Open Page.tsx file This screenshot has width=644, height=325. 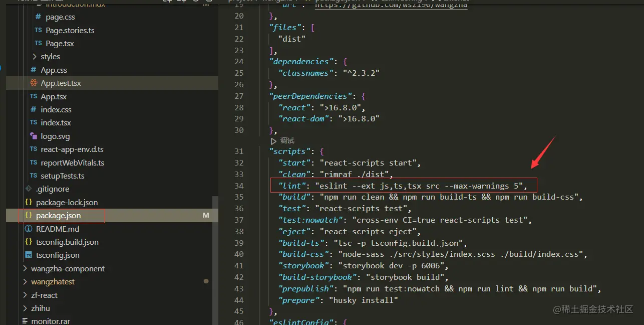[x=60, y=43]
